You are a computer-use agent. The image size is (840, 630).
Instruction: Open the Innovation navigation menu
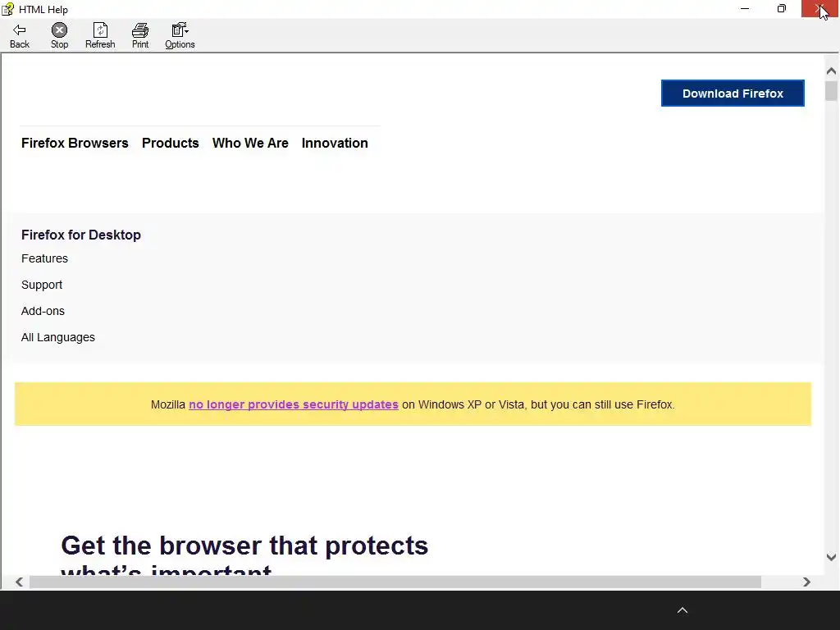pos(335,143)
